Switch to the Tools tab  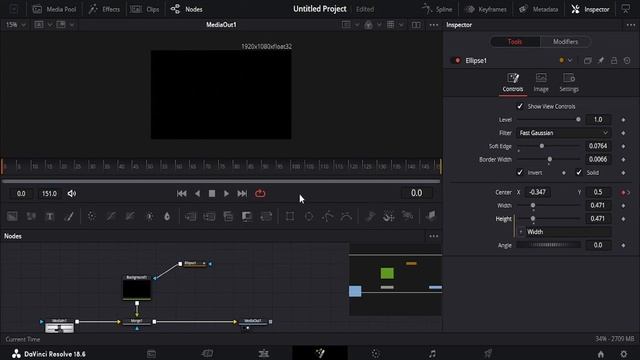pos(515,42)
